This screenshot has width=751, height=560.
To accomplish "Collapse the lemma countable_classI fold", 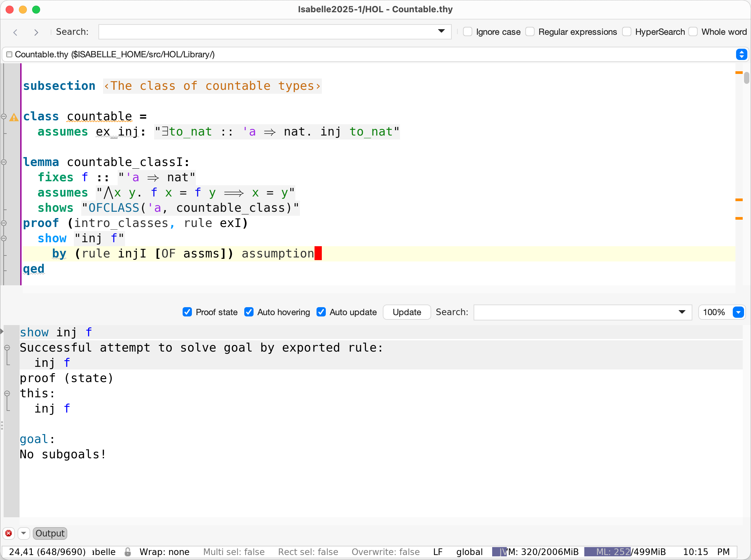I will pos(4,162).
